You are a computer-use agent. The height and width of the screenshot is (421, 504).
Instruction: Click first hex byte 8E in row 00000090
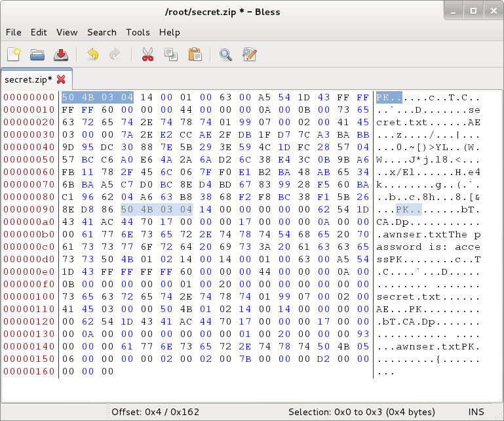[x=68, y=209]
